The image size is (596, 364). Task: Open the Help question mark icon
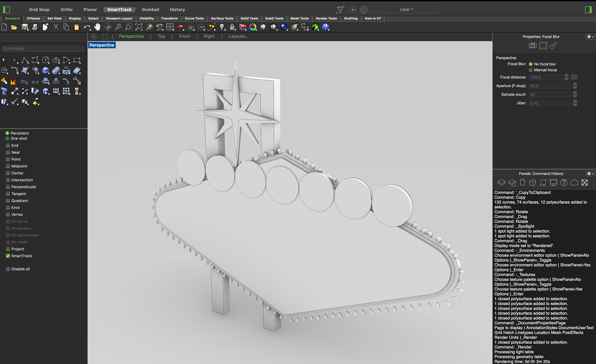[325, 27]
